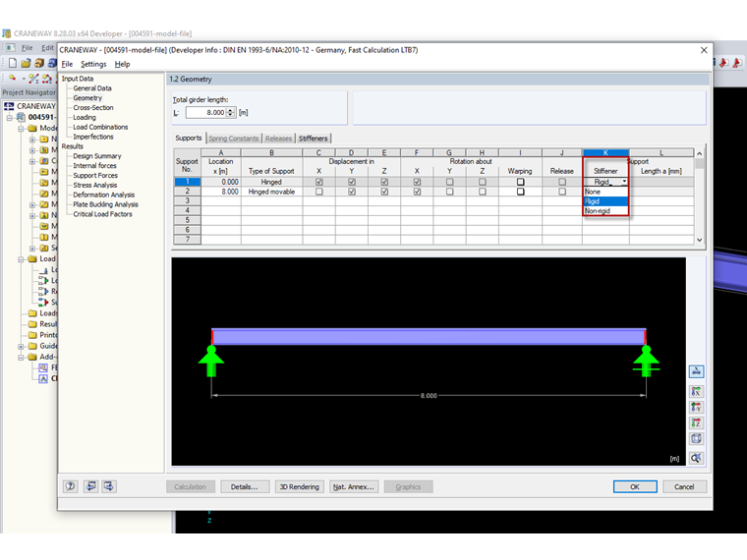
Task: Toggle the dimensions display icon beside graphic
Action: pos(696,371)
